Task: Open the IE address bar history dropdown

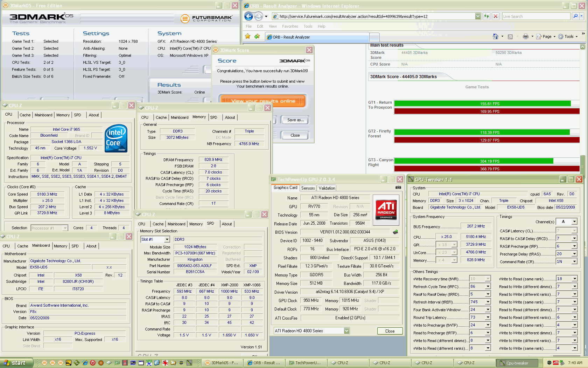Action: tap(478, 16)
